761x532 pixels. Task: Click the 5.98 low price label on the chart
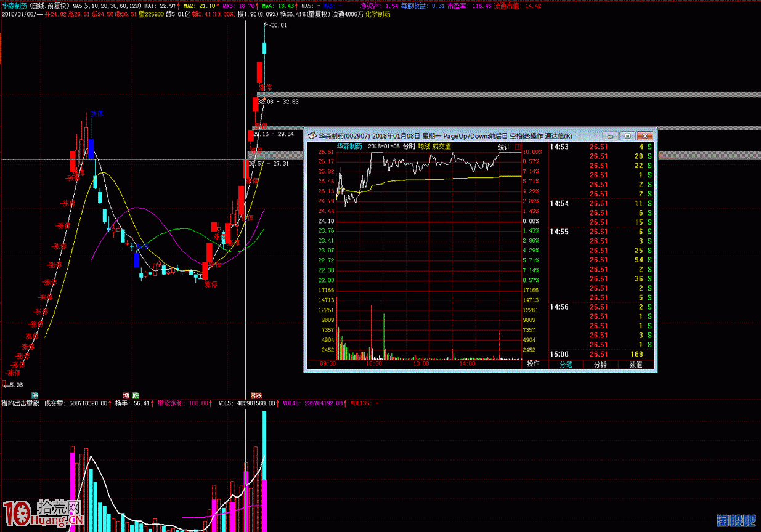15,385
